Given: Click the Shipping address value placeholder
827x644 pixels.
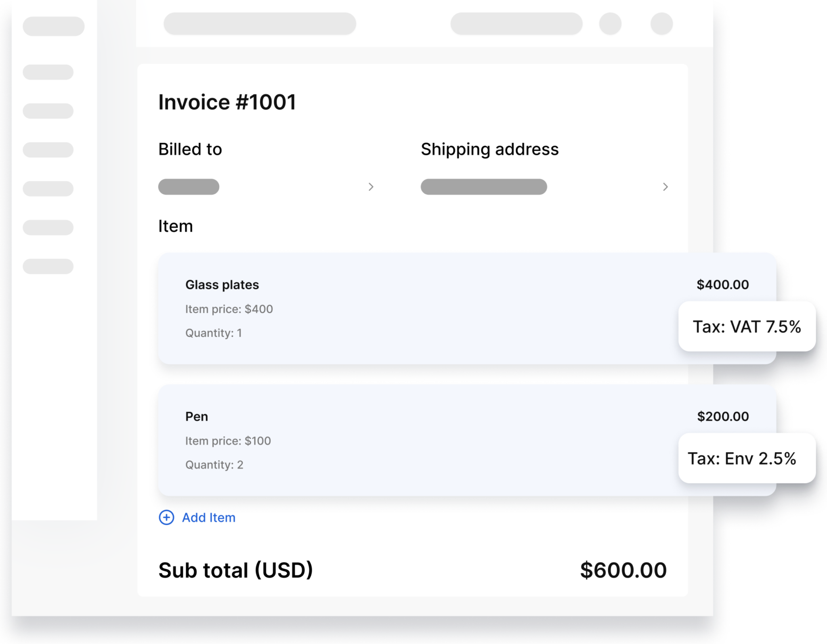Looking at the screenshot, I should [484, 187].
